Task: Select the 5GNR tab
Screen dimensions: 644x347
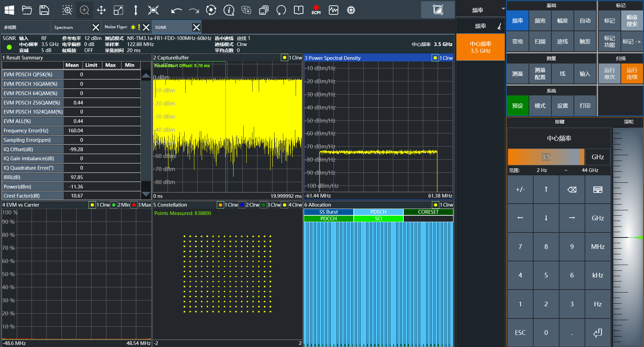Action: point(172,27)
